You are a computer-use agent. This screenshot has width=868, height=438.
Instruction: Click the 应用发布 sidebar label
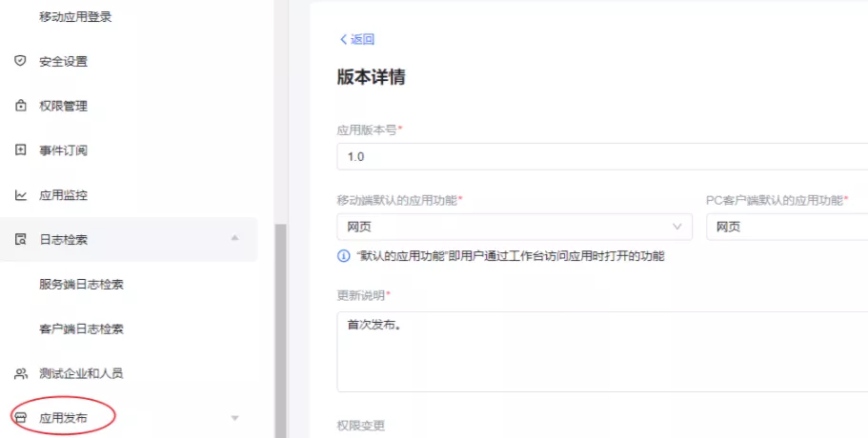[63, 418]
